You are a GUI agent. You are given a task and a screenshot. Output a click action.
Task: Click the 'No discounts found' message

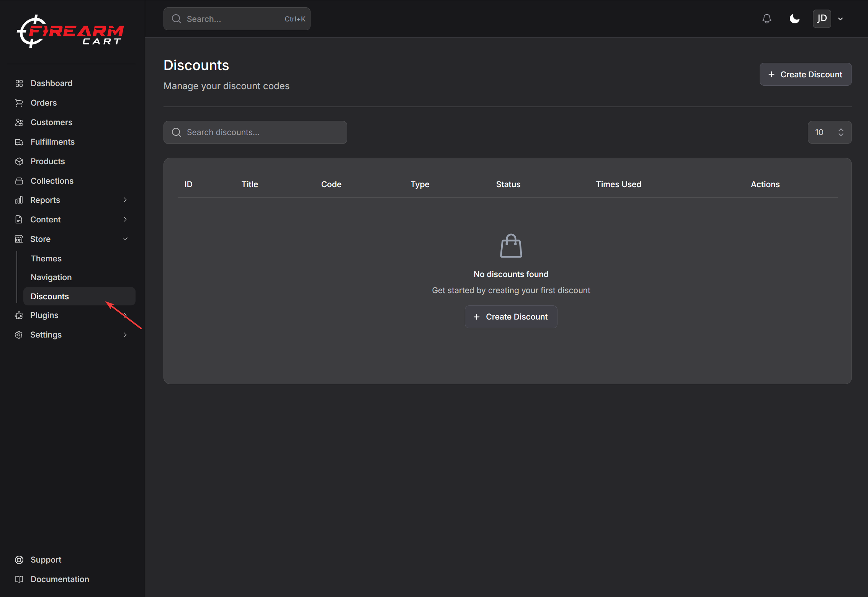coord(511,274)
